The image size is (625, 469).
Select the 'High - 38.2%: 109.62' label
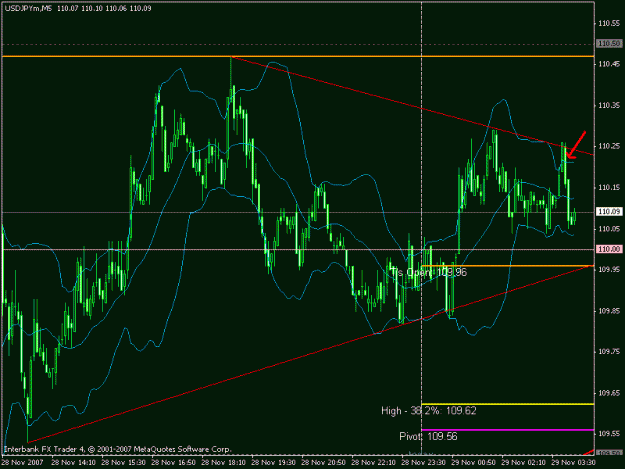428,411
